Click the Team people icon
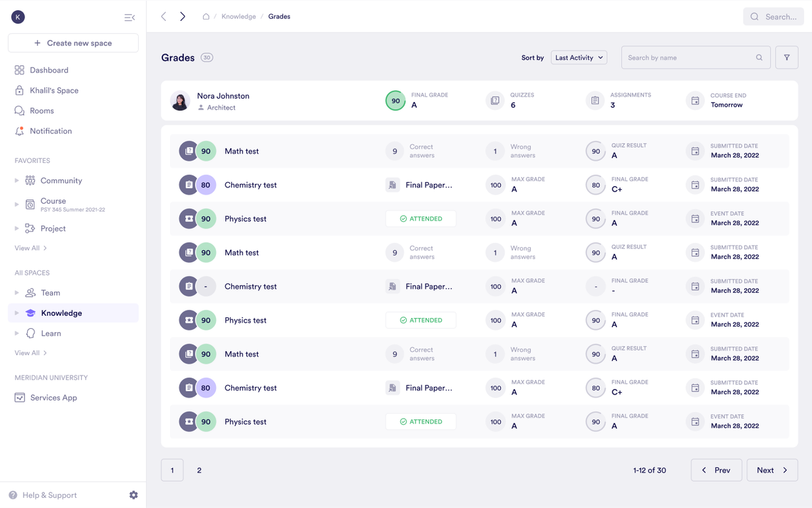The height and width of the screenshot is (508, 812). click(30, 293)
